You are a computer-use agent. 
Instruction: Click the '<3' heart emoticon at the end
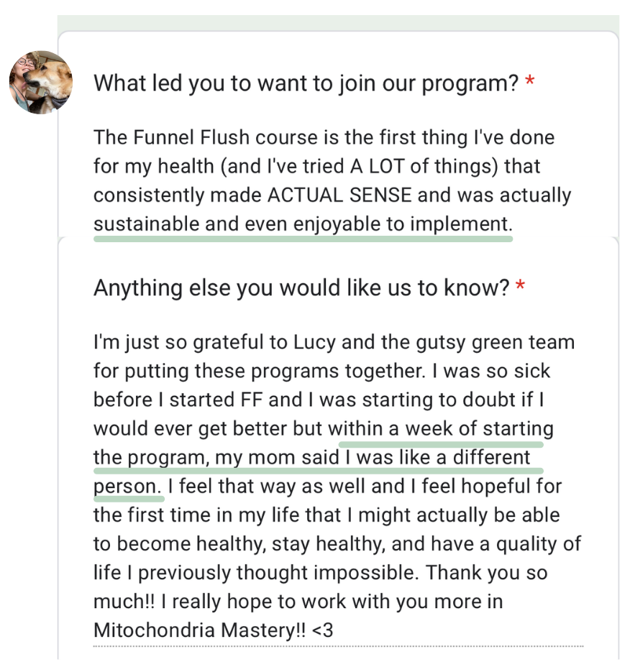[x=322, y=630]
